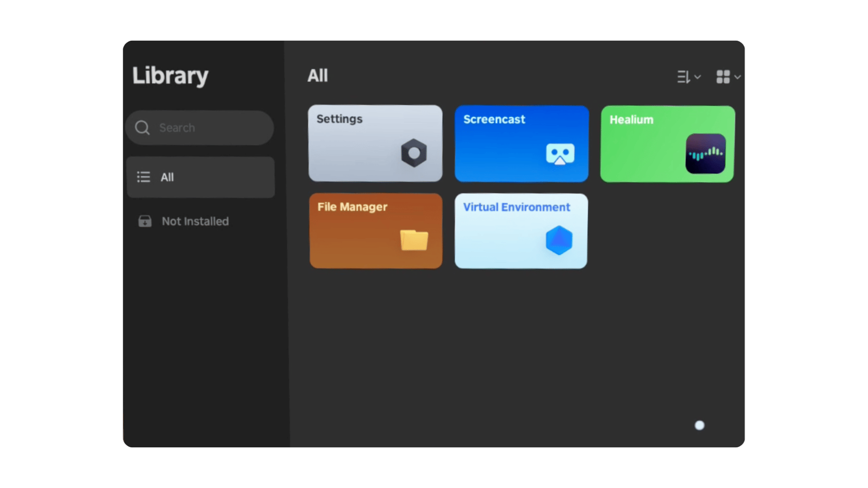Click the sort order icon
The width and height of the screenshot is (868, 488).
pos(682,77)
